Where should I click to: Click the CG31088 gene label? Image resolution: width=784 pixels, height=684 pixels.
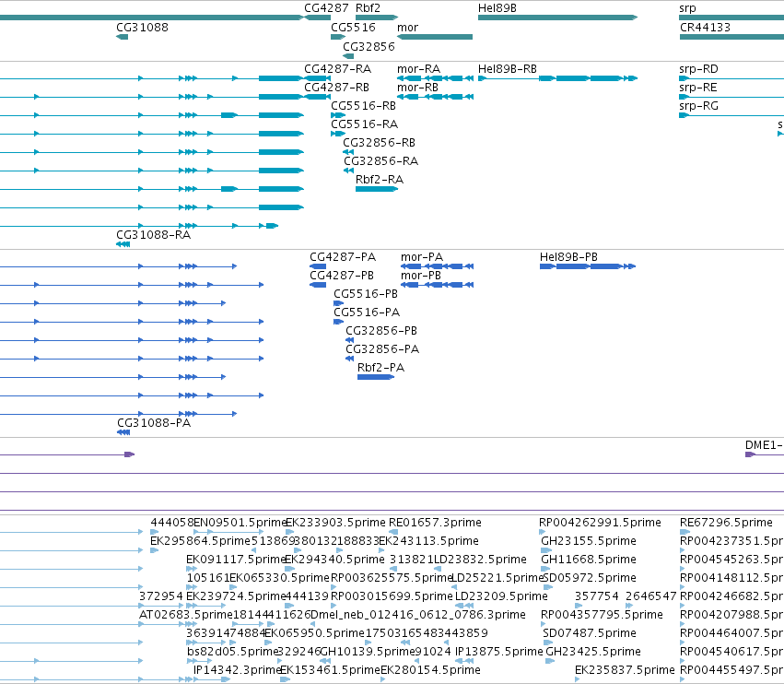point(142,28)
